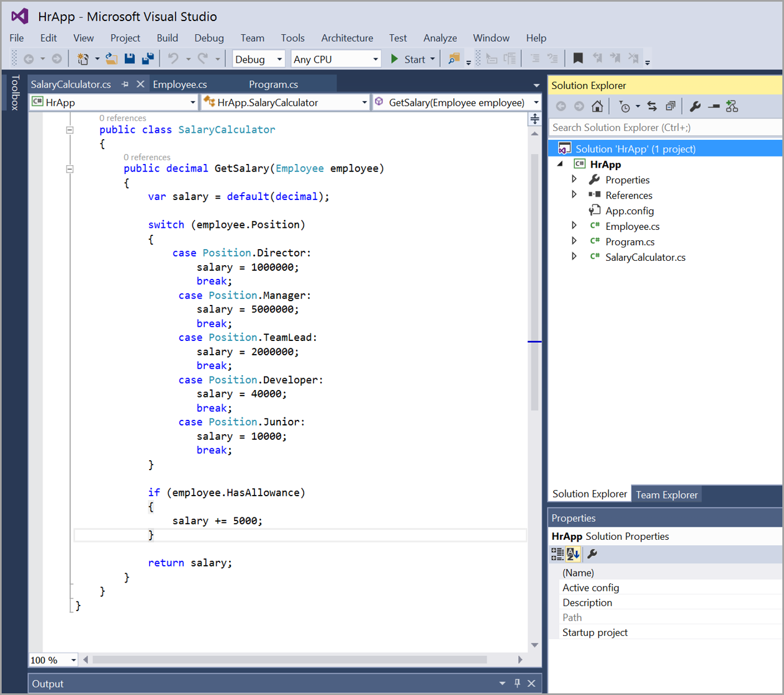
Task: Switch to Team Explorer panel
Action: pyautogui.click(x=667, y=494)
